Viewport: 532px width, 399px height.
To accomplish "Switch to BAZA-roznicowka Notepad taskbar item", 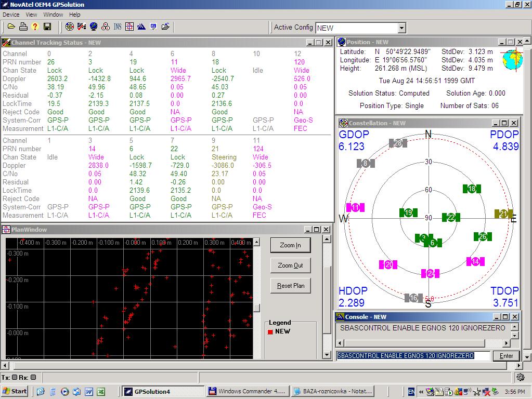I will point(333,391).
